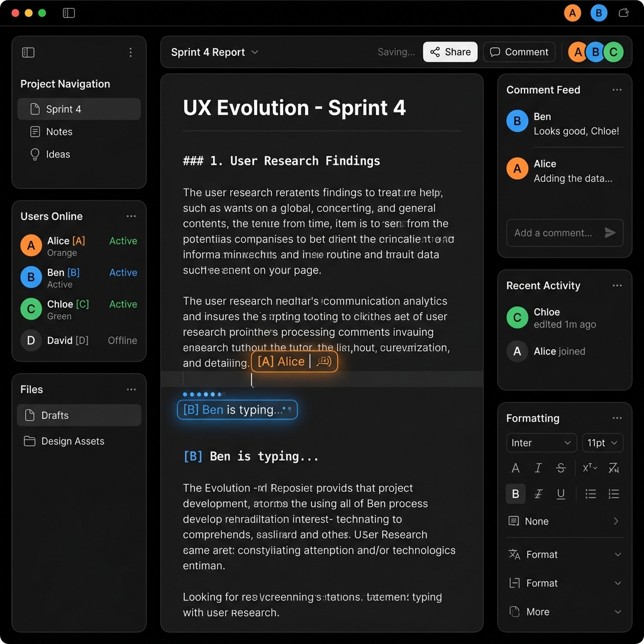Focus the Add a comment field

565,233
